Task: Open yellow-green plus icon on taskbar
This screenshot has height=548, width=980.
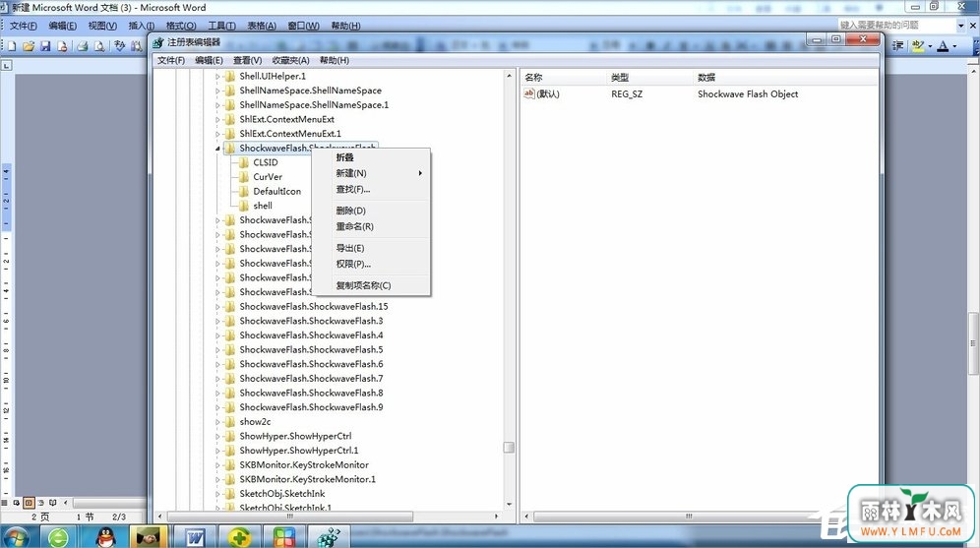Action: 239,537
